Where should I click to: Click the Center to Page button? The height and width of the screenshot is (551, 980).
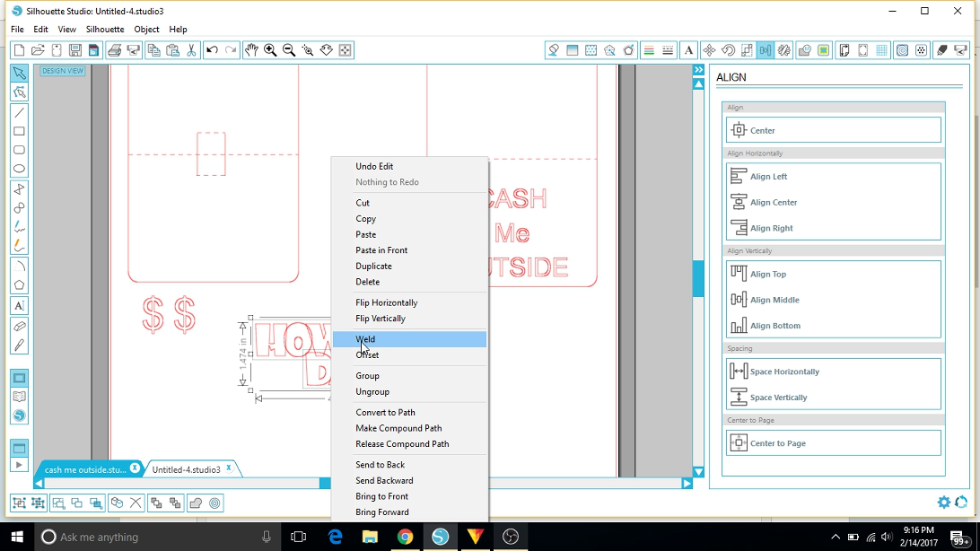pos(833,443)
